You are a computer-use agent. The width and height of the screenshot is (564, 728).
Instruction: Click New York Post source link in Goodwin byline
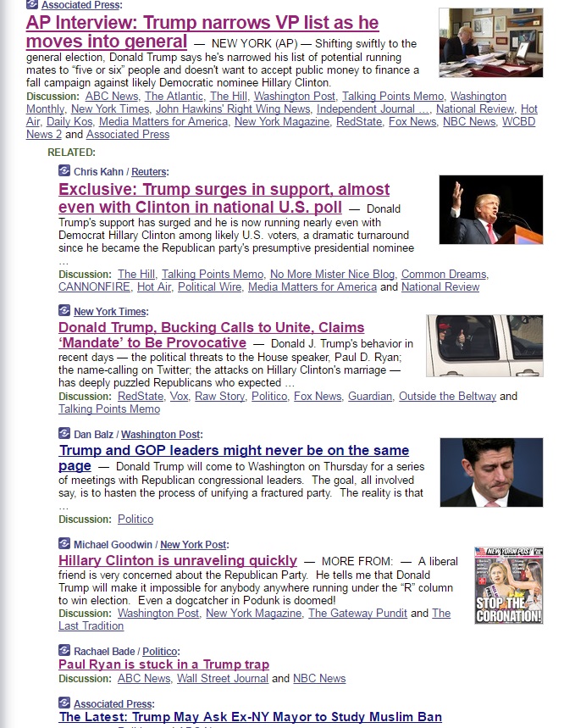tap(193, 545)
